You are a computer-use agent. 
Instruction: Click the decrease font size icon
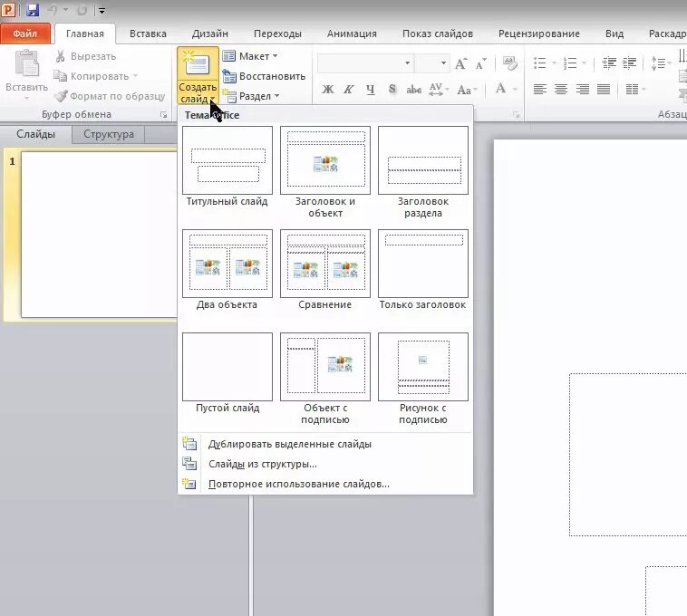coord(481,64)
